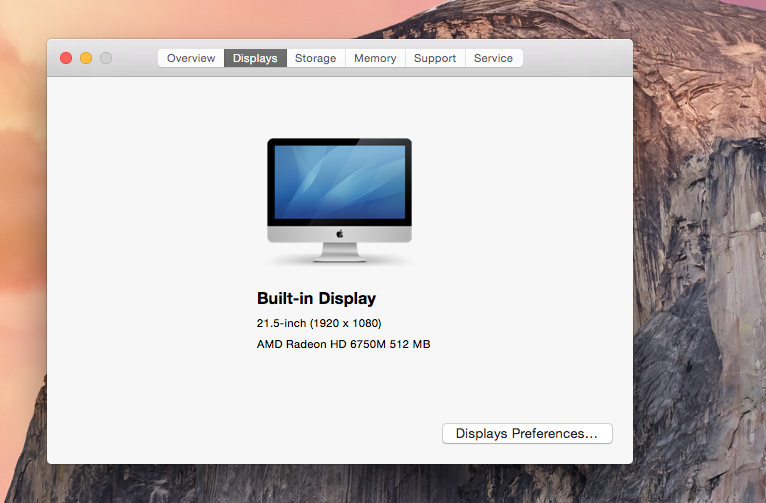Select the Displays tab
Screen dimensions: 766x503
click(255, 58)
